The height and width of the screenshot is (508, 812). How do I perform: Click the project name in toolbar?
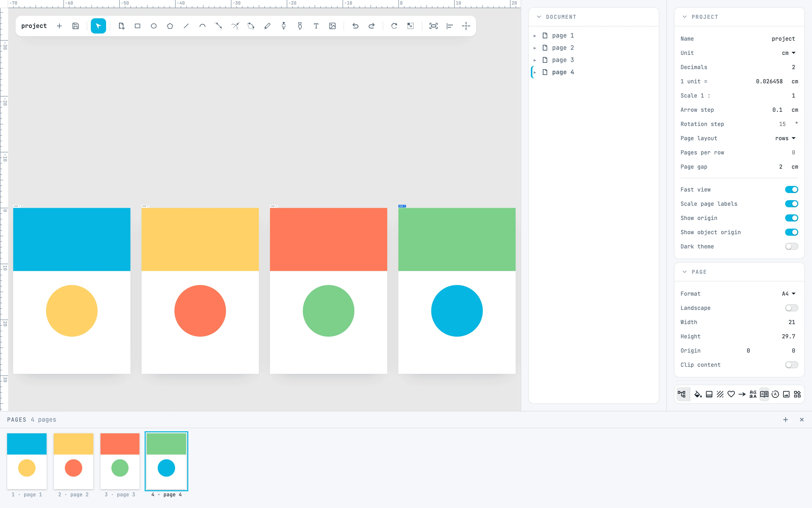pos(34,26)
